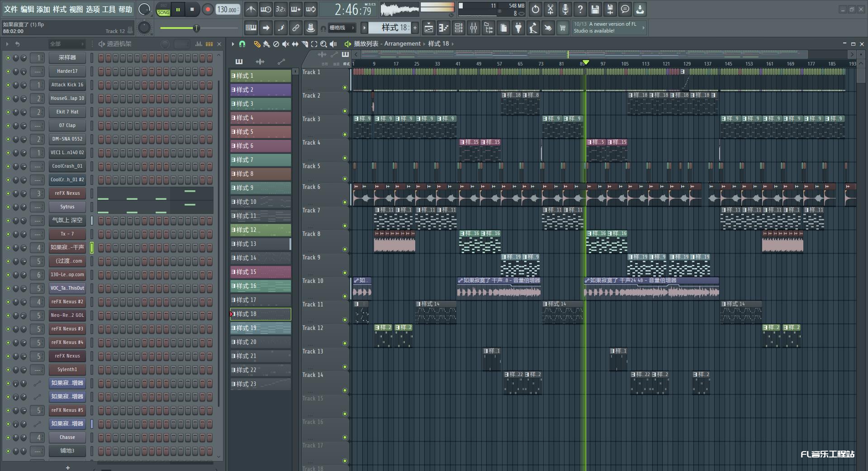Toggle multilink to controllers link icon
Screen dimensions: 868x471
(x=295, y=28)
